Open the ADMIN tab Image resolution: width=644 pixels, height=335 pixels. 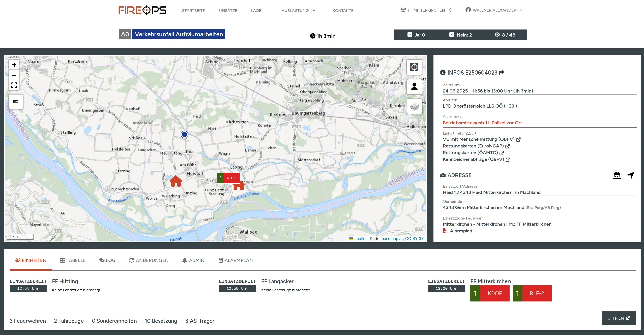(x=194, y=260)
